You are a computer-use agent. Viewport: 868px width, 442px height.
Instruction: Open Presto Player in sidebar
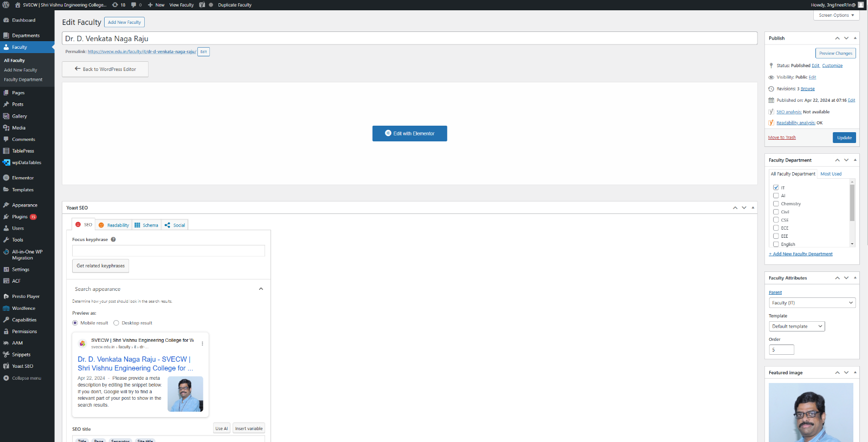click(x=27, y=296)
